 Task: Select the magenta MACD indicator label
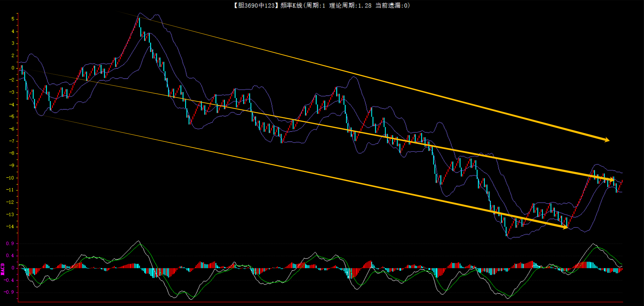(3, 269)
